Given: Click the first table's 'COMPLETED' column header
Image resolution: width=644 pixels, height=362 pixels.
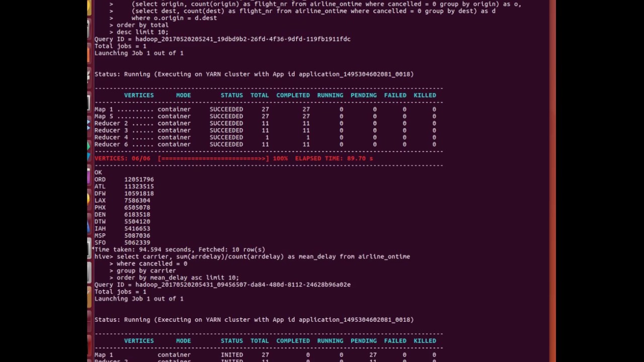Looking at the screenshot, I should point(293,95).
